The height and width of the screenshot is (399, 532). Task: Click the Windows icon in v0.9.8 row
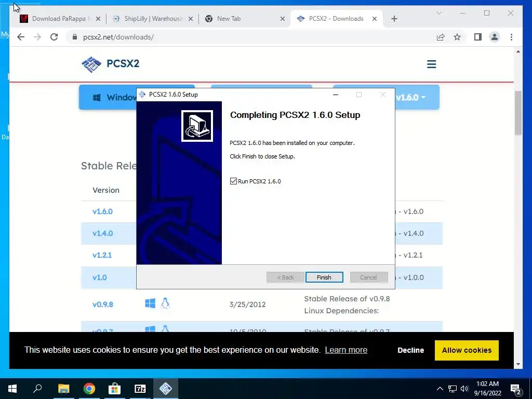point(150,303)
